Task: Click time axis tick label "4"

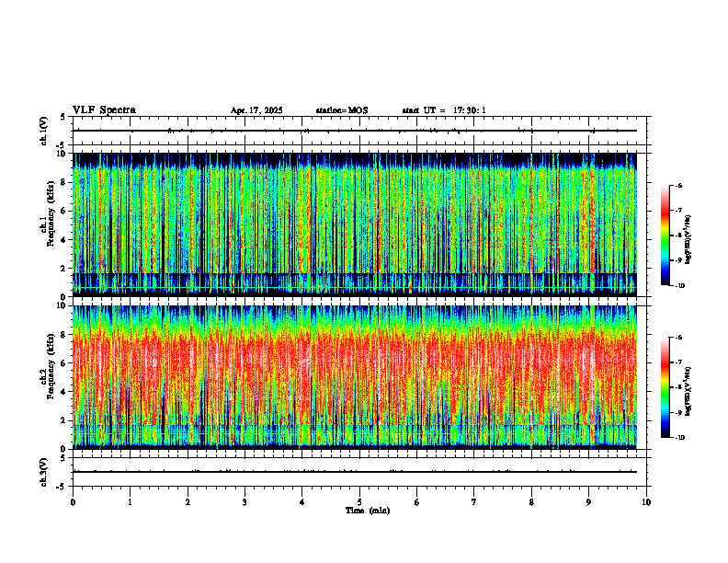Action: coord(302,502)
